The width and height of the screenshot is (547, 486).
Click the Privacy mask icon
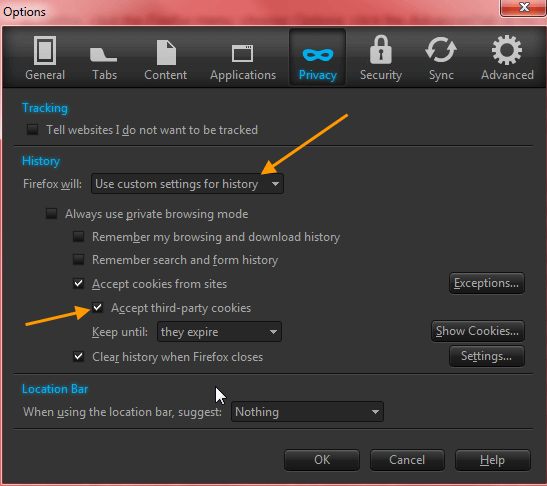(x=318, y=55)
